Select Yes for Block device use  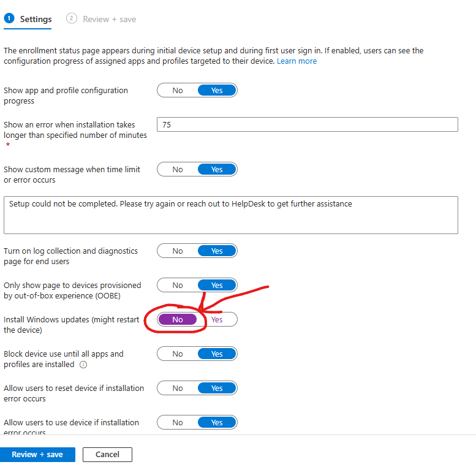[217, 354]
